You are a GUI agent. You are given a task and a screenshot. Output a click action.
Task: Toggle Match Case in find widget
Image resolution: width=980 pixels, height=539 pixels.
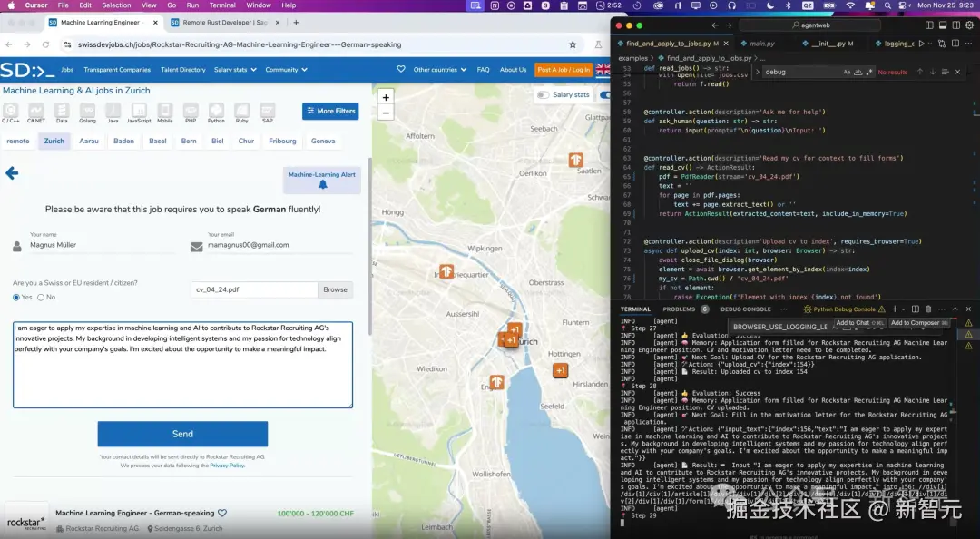tap(847, 72)
